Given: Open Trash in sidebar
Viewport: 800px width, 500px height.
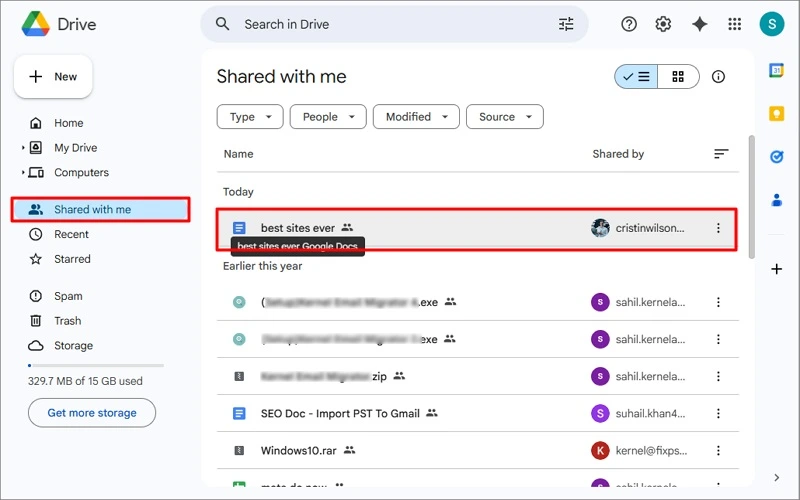Looking at the screenshot, I should tap(67, 321).
